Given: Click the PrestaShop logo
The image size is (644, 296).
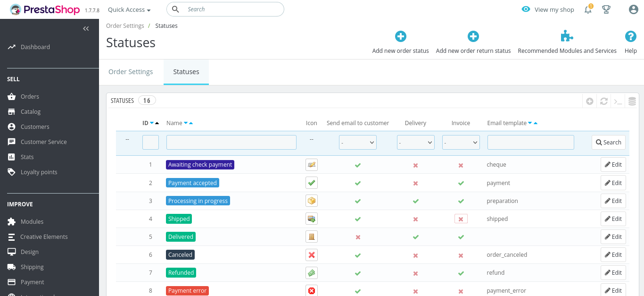Looking at the screenshot, I should (45, 9).
